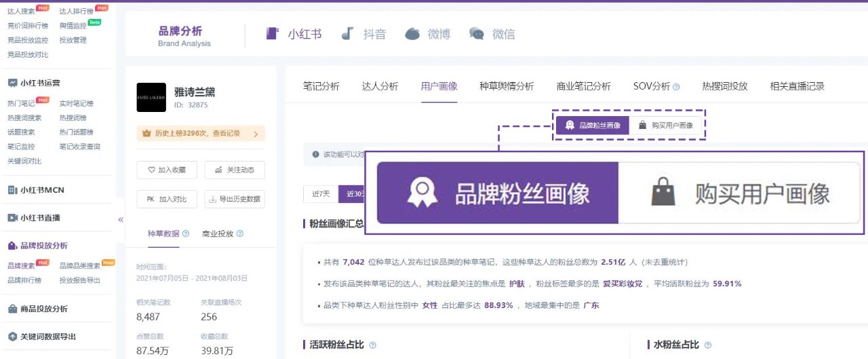The width and height of the screenshot is (868, 359).
Task: Click the 加入收藏 button
Action: pyautogui.click(x=167, y=170)
